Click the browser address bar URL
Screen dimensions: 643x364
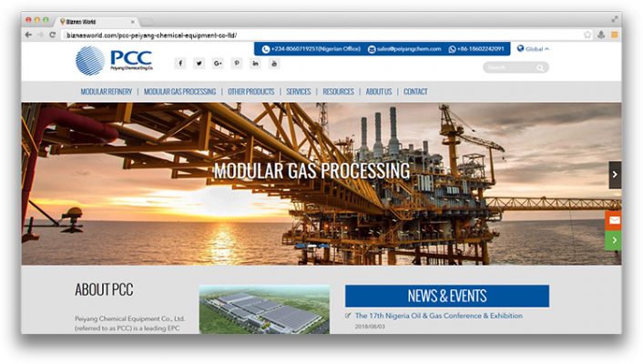tap(151, 35)
